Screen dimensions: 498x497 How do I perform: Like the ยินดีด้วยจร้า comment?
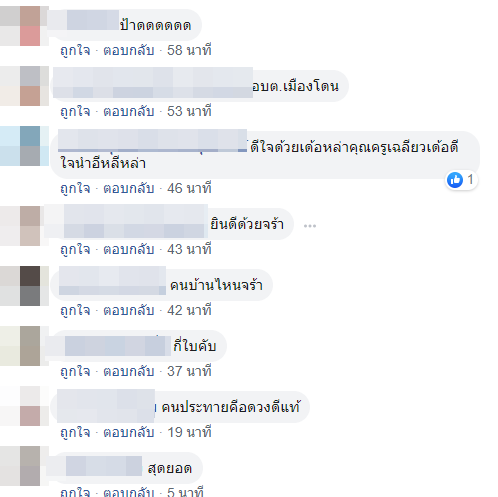[x=75, y=249]
